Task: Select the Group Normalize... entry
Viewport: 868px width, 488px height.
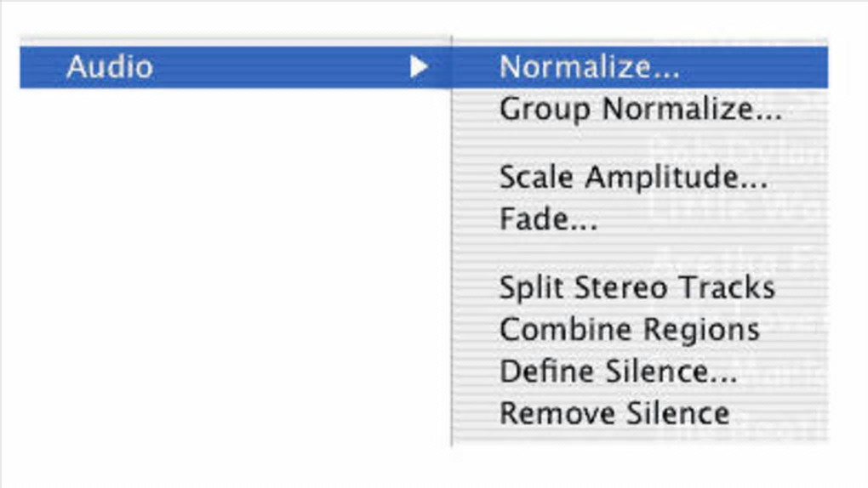Action: click(640, 110)
